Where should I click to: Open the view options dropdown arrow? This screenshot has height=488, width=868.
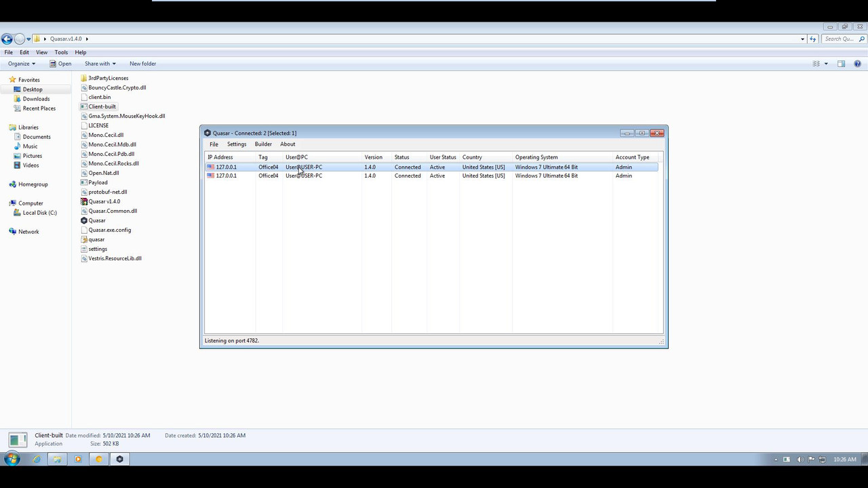click(826, 64)
